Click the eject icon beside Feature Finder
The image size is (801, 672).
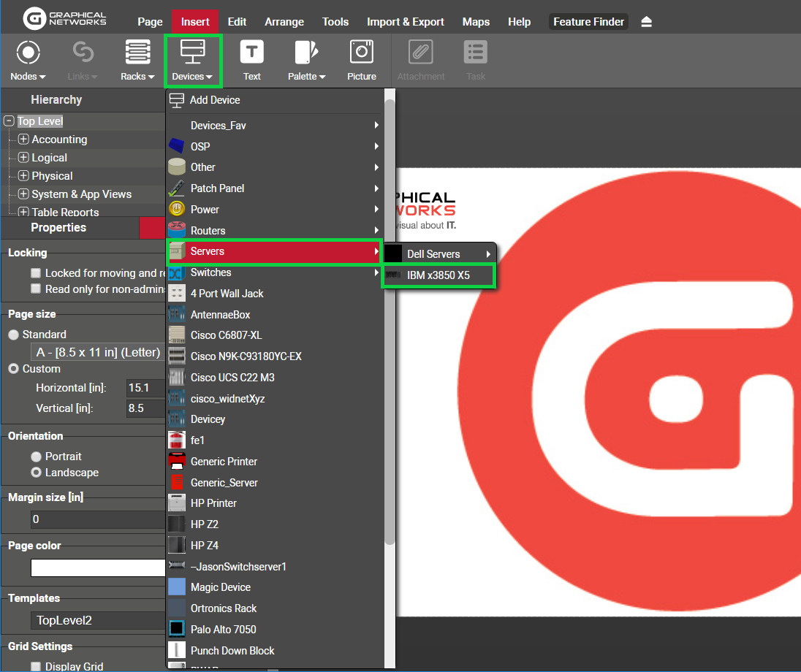click(646, 22)
